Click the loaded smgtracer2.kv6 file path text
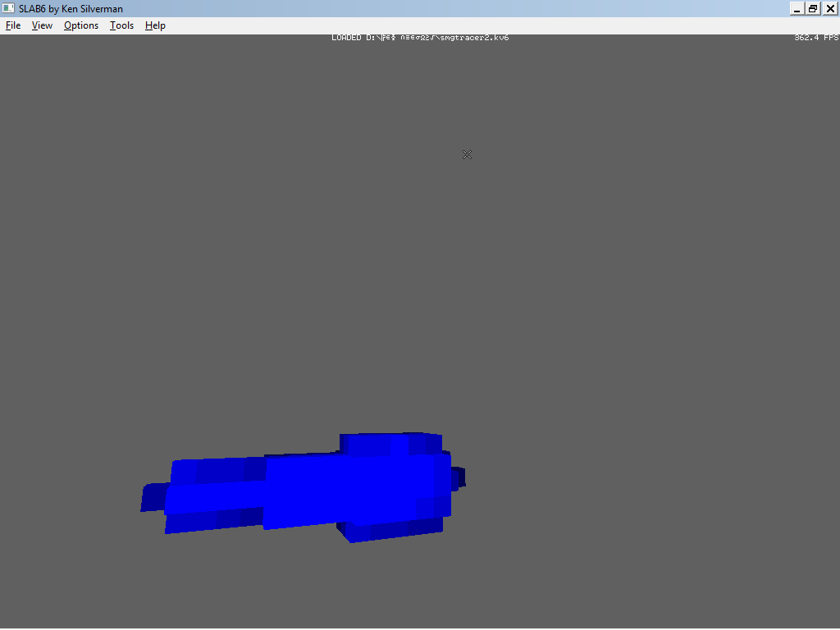Image resolution: width=840 pixels, height=630 pixels. pyautogui.click(x=420, y=37)
